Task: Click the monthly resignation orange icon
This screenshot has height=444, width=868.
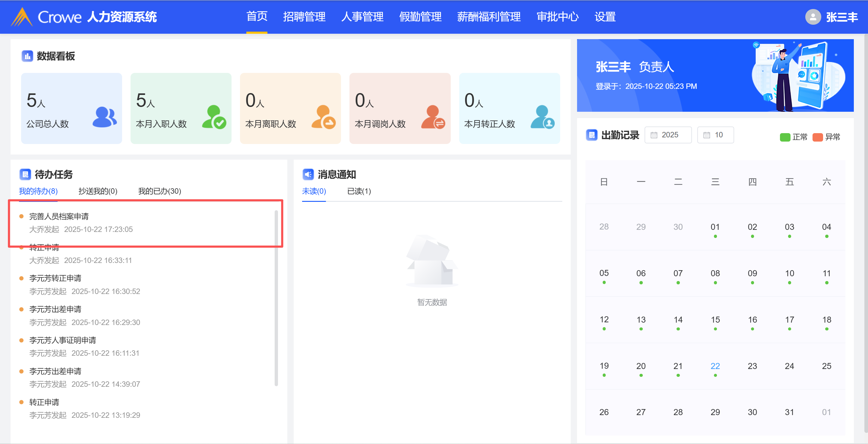Action: (x=324, y=117)
